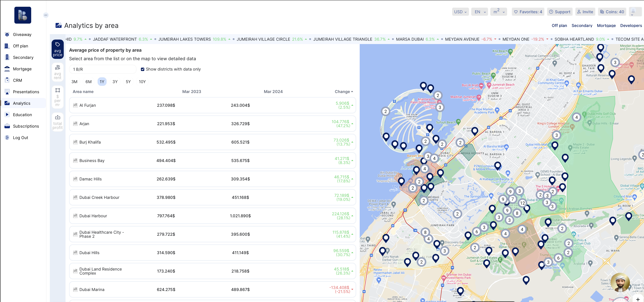Screen dimensions: 644x302
Task: Open the USD currency dropdown
Action: pyautogui.click(x=460, y=12)
